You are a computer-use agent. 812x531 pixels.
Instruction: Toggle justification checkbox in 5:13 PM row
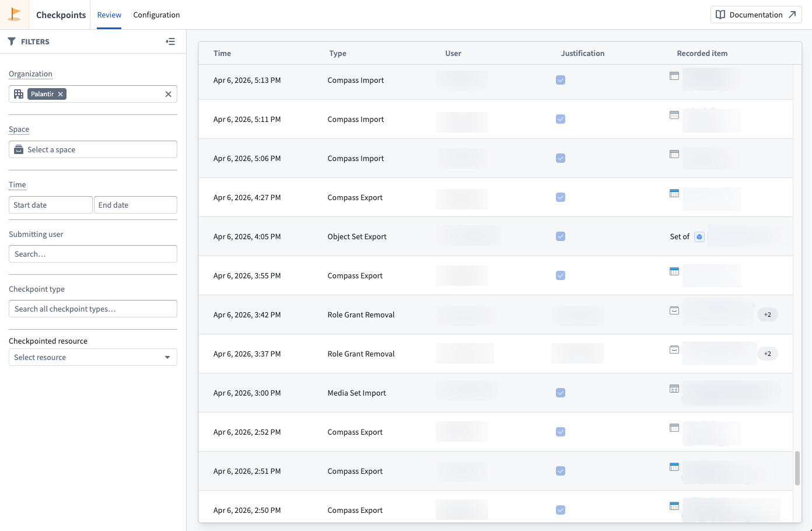(561, 80)
